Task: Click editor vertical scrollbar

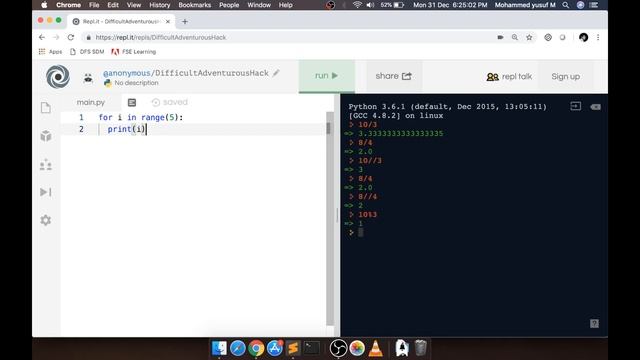Action: click(x=329, y=218)
